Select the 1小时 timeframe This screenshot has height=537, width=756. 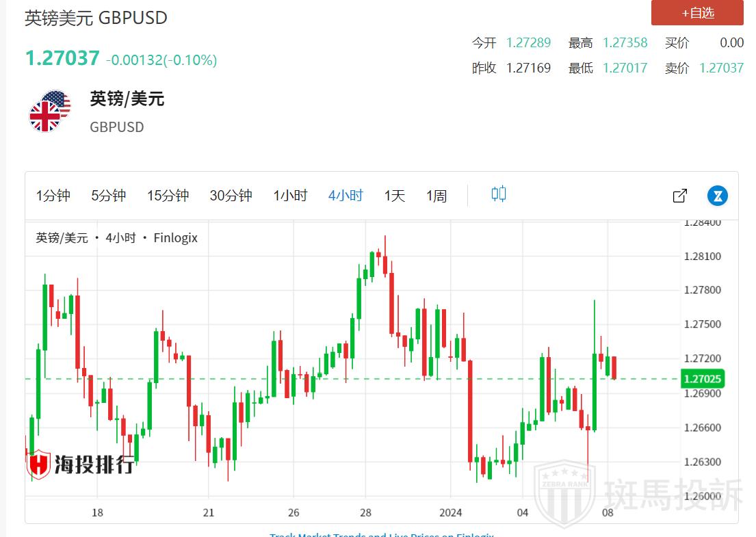(x=290, y=196)
